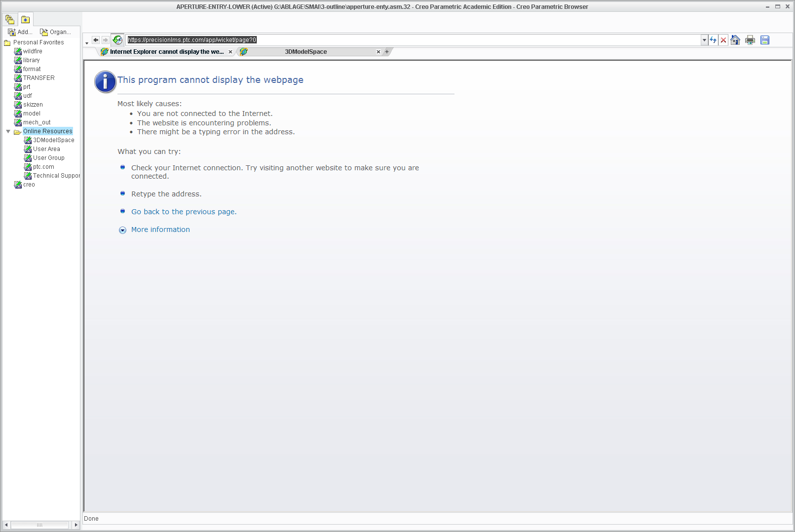Click the URL address field
795x532 pixels.
414,40
